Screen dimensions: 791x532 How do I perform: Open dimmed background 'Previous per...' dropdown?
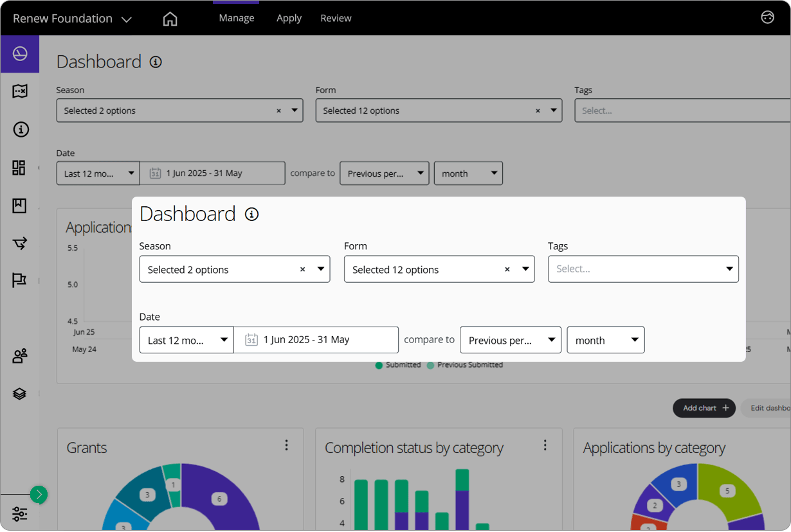point(385,173)
